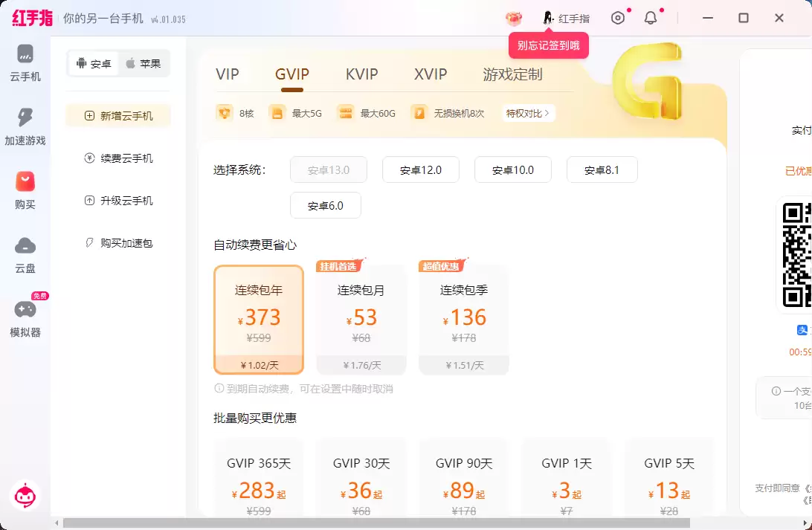Image resolution: width=812 pixels, height=530 pixels.
Task: Open 升级云手机 in the side menu
Action: [x=118, y=200]
